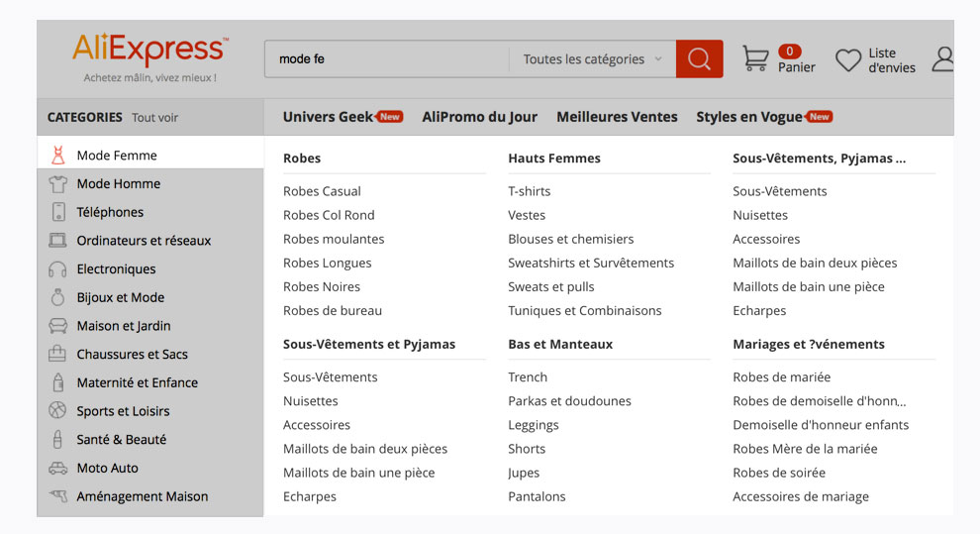This screenshot has width=980, height=534.
Task: Click the user account icon
Action: (943, 59)
